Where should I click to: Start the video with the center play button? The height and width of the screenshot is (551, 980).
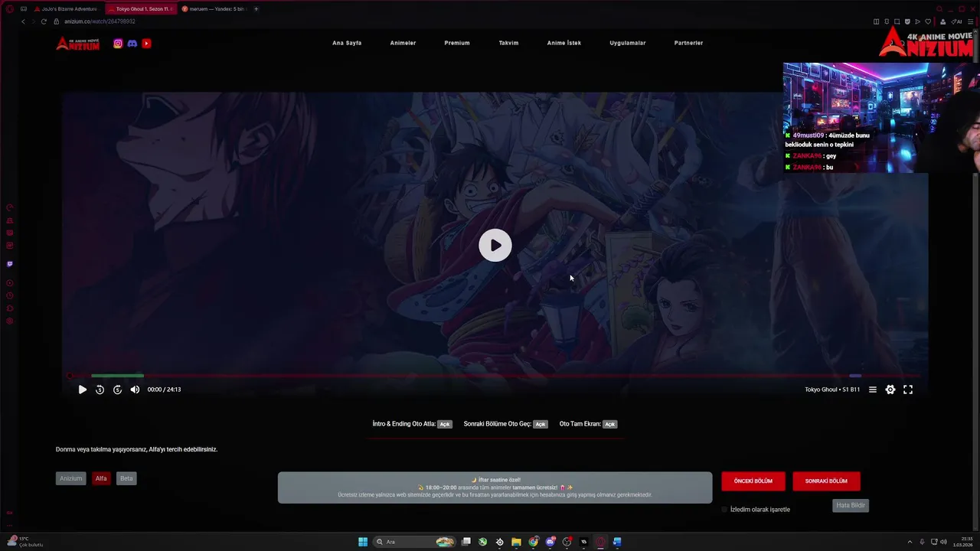pyautogui.click(x=495, y=246)
